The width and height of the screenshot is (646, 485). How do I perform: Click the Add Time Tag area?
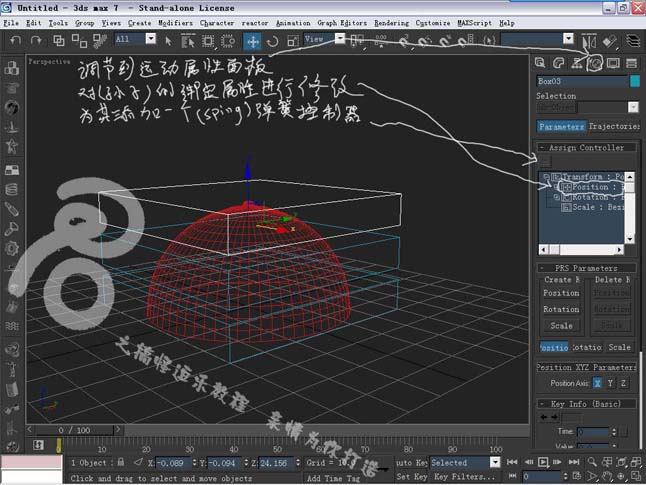click(333, 478)
